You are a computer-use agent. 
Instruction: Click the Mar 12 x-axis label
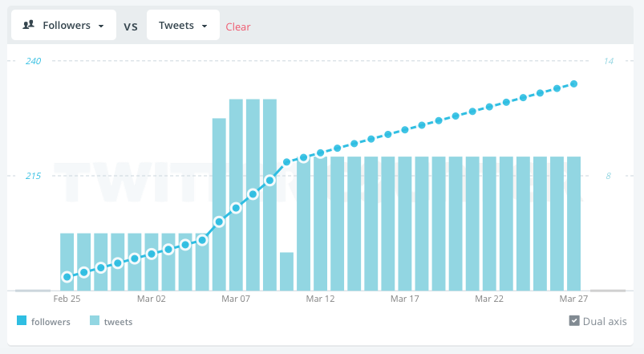[320, 299]
